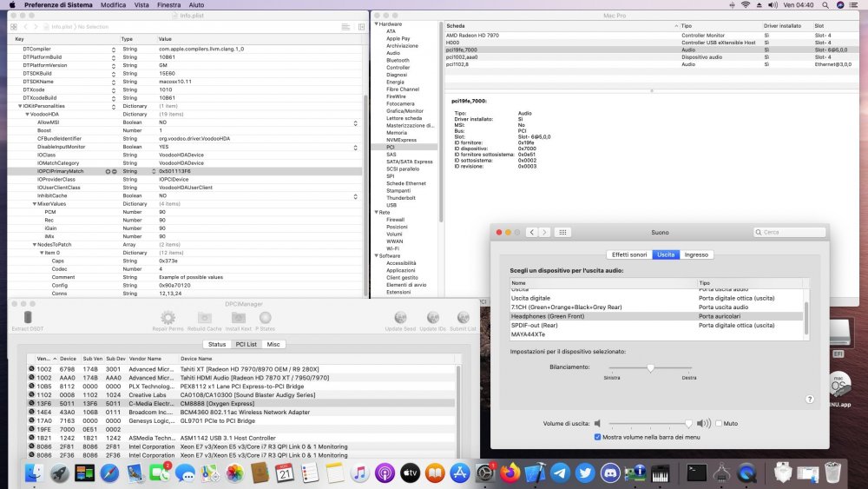Collapse the Rete section in System Information
The width and height of the screenshot is (868, 489).
pyautogui.click(x=377, y=212)
